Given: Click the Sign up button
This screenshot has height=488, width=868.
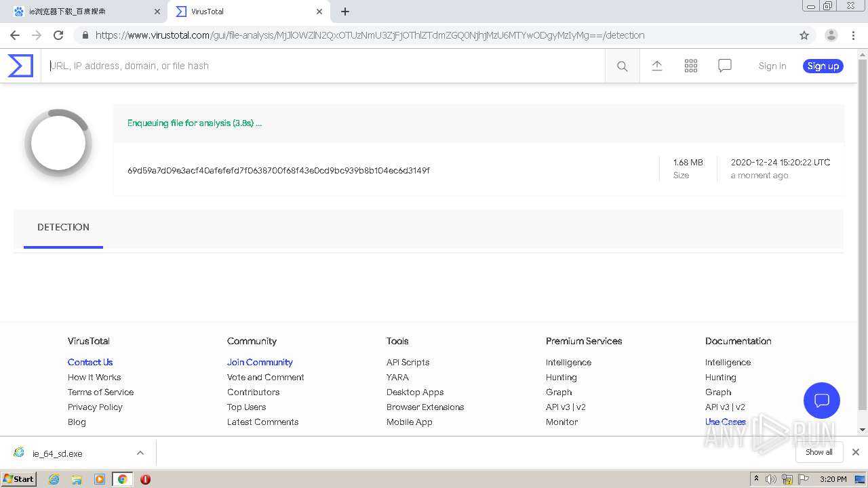Looking at the screenshot, I should pos(823,66).
